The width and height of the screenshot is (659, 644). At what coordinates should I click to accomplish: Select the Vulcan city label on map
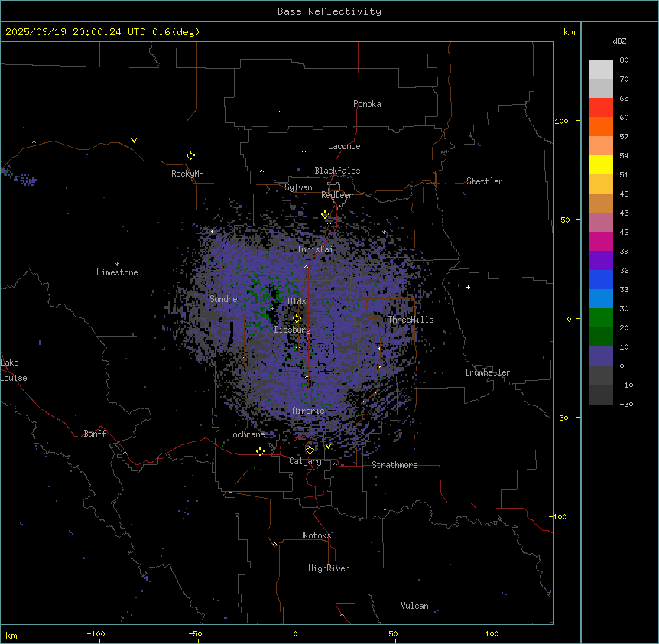coord(414,606)
